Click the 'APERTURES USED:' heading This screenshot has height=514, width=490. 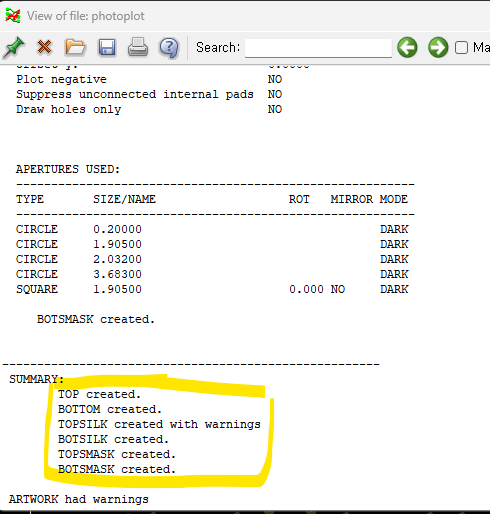[68, 169]
